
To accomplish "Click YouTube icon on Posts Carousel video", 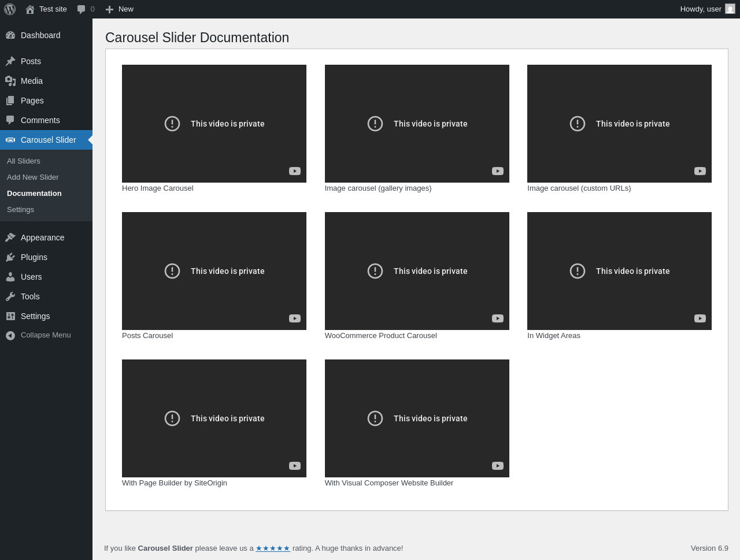I will click(295, 318).
